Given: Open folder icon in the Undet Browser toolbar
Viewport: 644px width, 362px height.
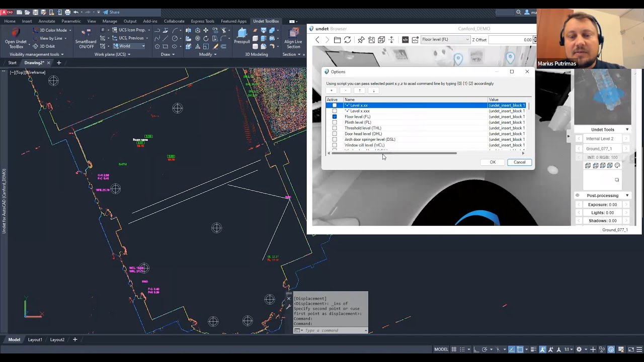Looking at the screenshot, I should pyautogui.click(x=337, y=40).
